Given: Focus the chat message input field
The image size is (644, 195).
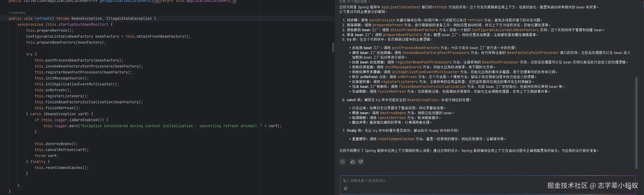Looking at the screenshot, I should 488,185.
